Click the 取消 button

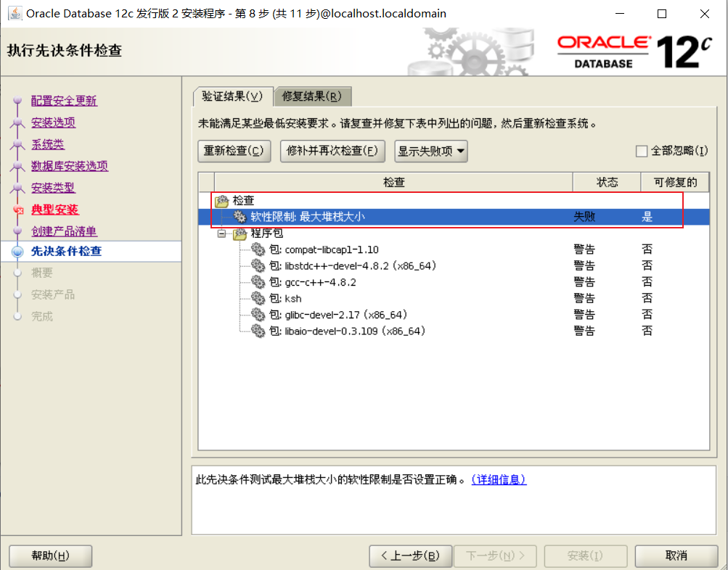(676, 555)
